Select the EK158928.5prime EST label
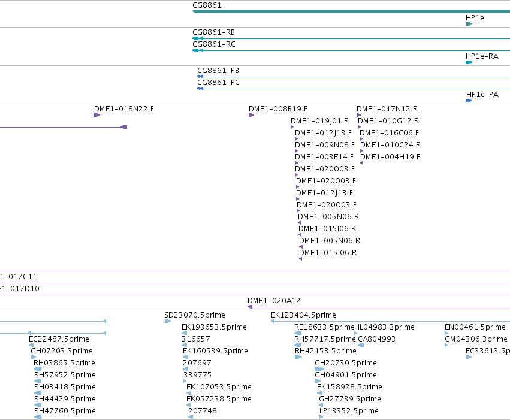The height and width of the screenshot is (420, 510). coord(349,387)
